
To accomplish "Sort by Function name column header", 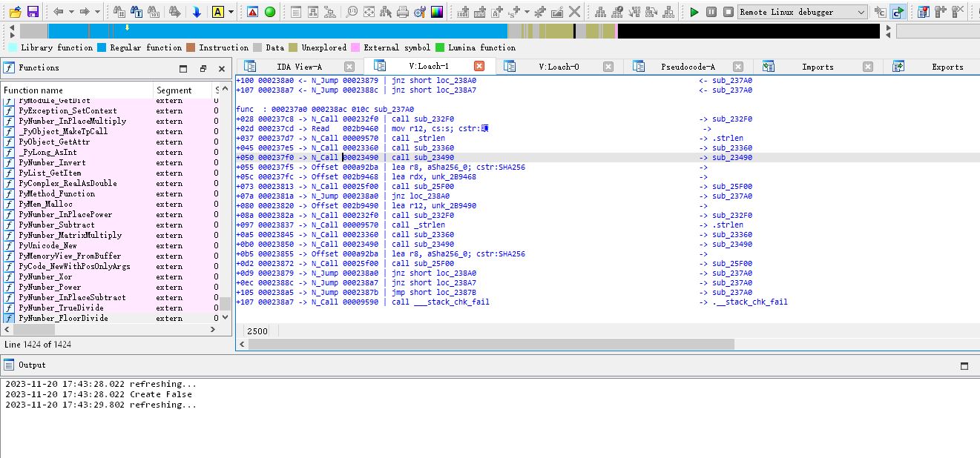I will click(x=76, y=90).
